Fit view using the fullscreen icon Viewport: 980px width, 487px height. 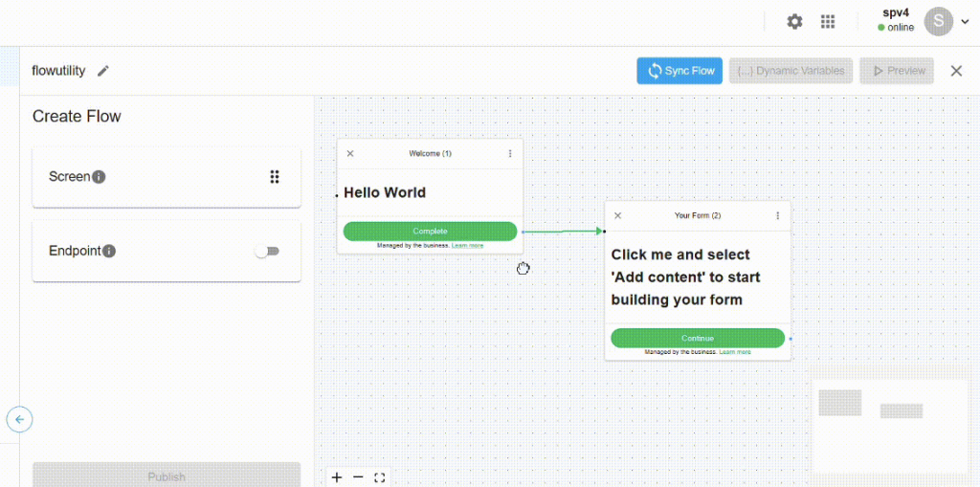(380, 476)
